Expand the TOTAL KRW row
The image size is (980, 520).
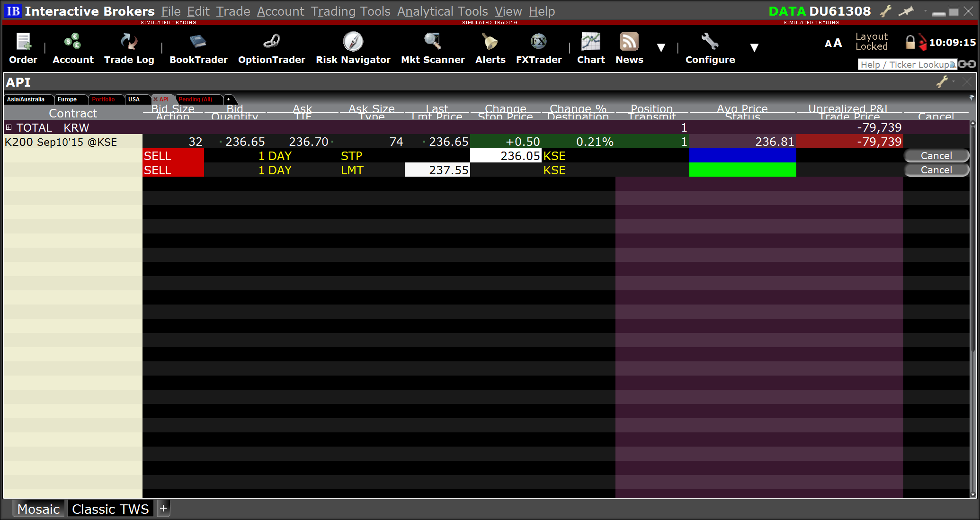pyautogui.click(x=9, y=127)
